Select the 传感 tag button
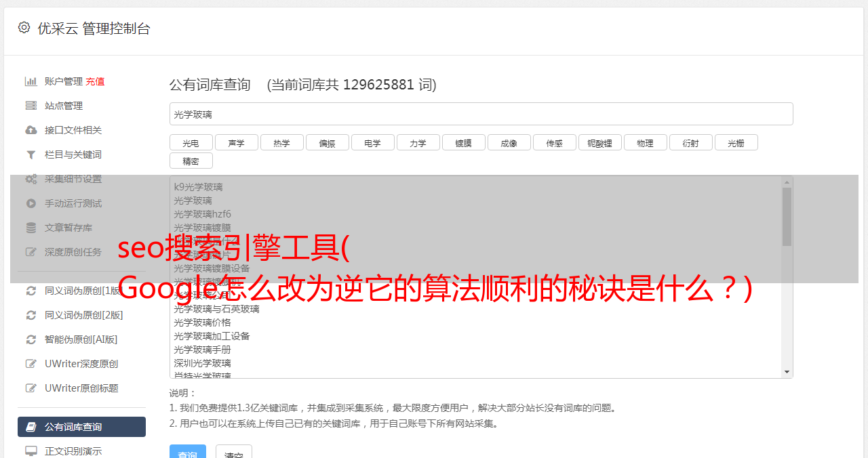The width and height of the screenshot is (868, 458). click(554, 142)
